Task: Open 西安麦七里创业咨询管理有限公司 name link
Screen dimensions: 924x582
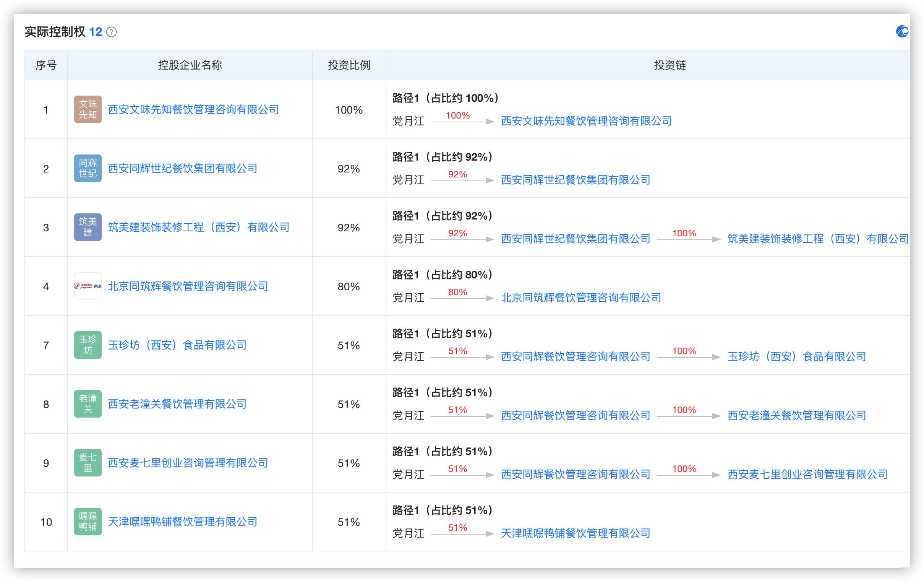Action: 187,463
